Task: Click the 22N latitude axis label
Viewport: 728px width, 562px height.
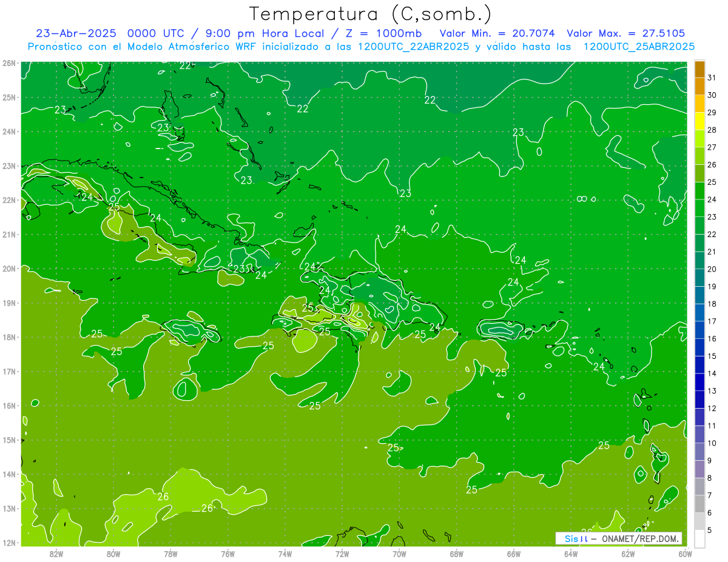Action: (x=9, y=200)
